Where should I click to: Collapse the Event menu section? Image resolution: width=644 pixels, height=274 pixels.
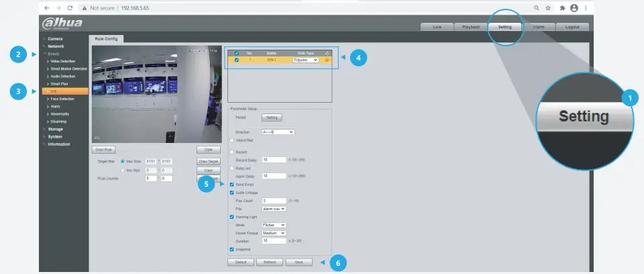click(53, 54)
